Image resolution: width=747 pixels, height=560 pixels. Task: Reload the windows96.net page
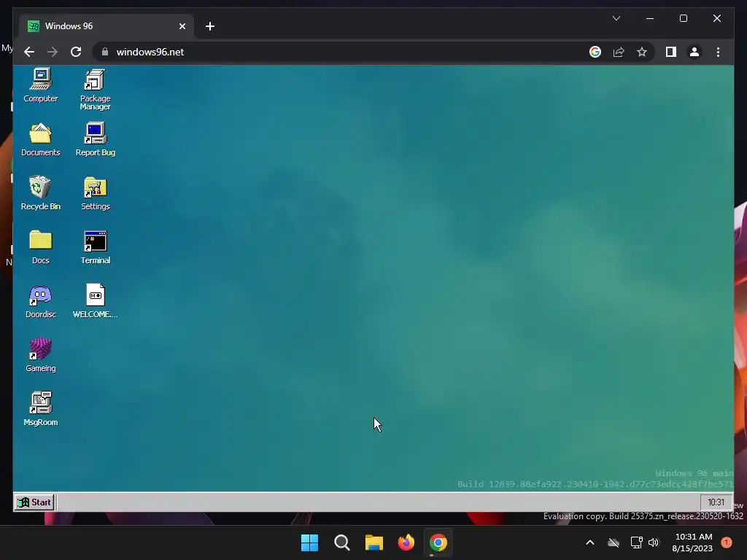76,52
